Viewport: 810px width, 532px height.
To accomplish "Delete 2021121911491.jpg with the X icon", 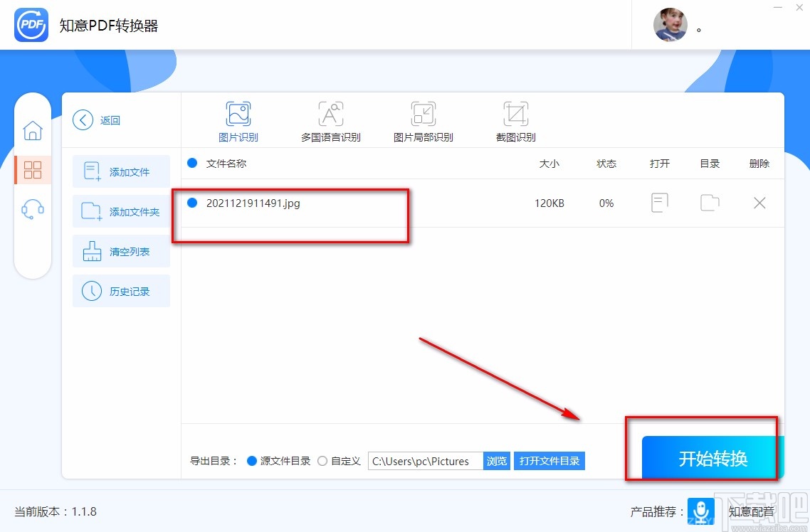I will point(759,203).
